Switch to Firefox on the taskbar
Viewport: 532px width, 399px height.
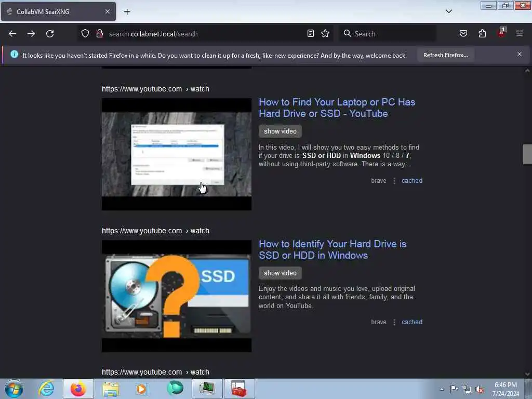pos(78,389)
